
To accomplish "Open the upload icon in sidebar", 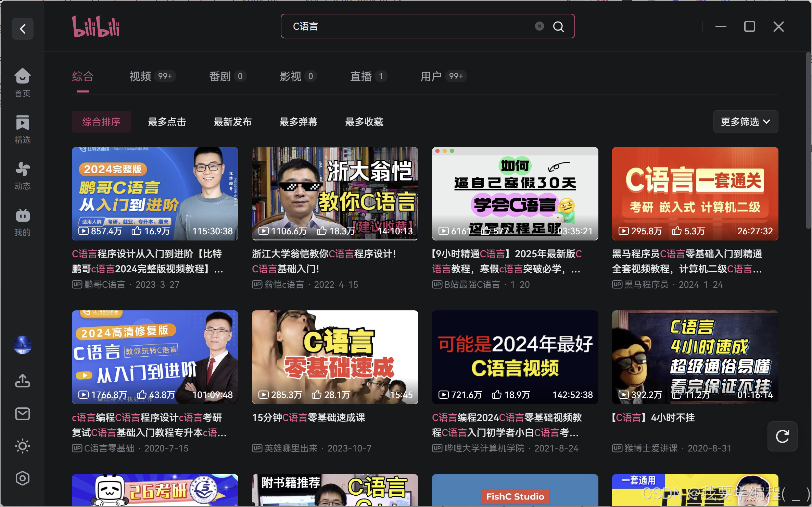I will pos(23,381).
